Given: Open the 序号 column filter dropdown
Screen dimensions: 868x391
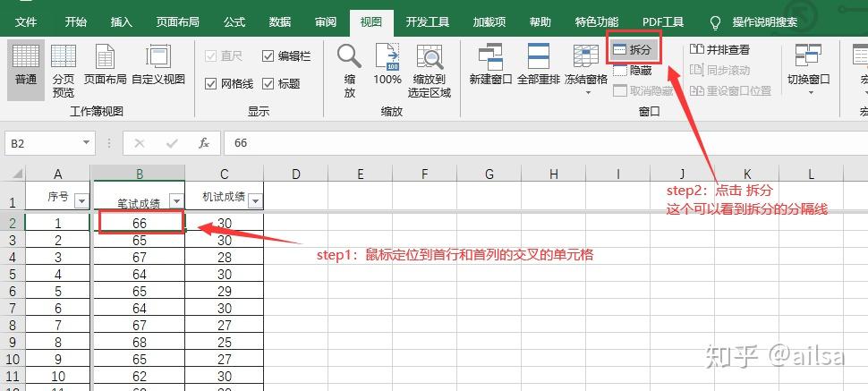Looking at the screenshot, I should tap(81, 200).
